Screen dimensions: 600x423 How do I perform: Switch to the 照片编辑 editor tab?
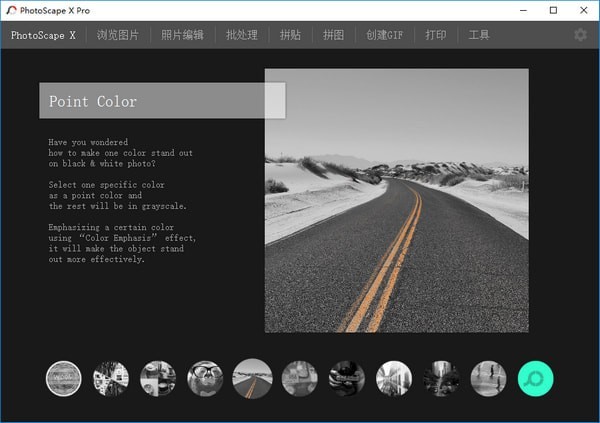182,35
